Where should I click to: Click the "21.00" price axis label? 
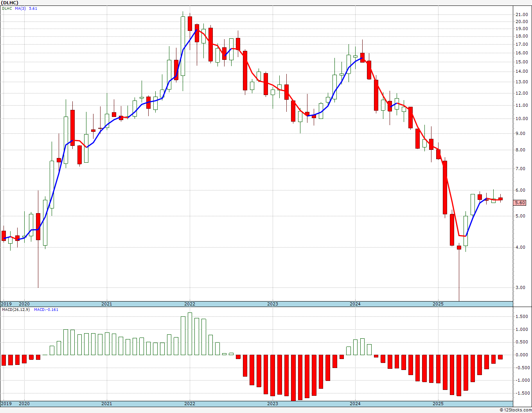pos(521,14)
